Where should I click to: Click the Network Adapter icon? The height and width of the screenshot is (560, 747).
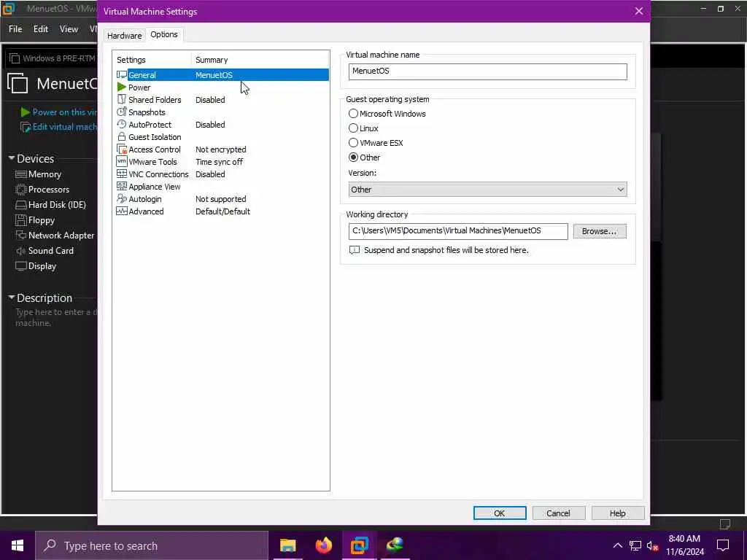[x=21, y=236]
